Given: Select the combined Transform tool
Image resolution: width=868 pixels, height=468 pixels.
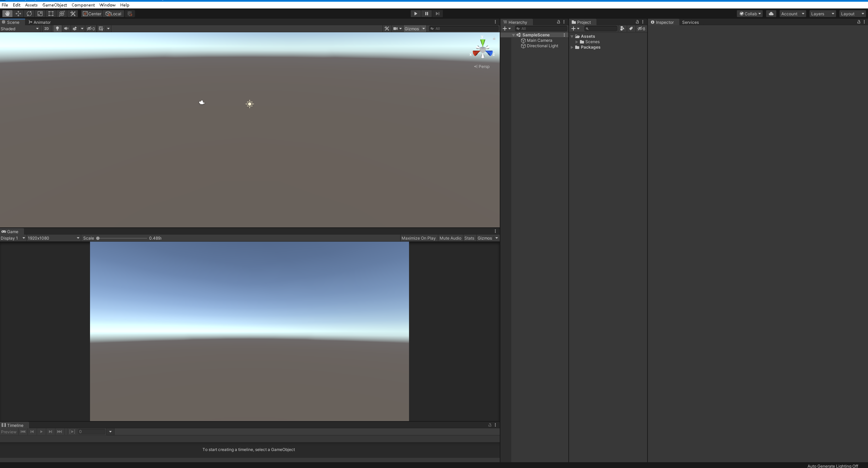Looking at the screenshot, I should pyautogui.click(x=62, y=14).
